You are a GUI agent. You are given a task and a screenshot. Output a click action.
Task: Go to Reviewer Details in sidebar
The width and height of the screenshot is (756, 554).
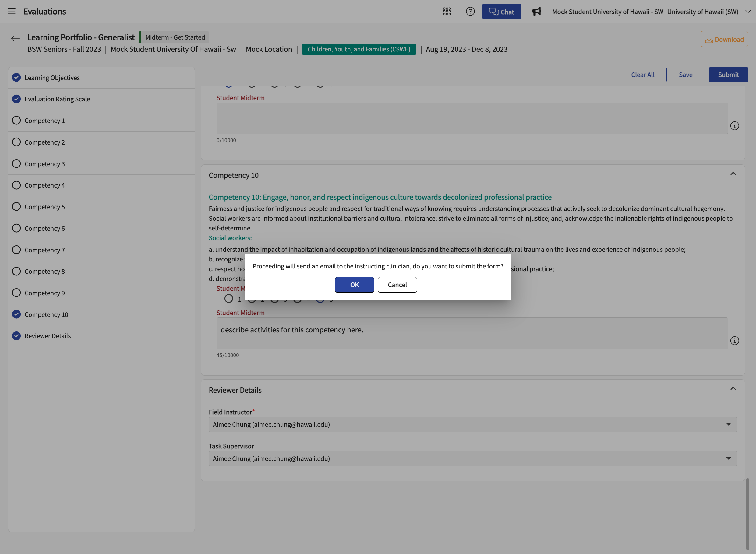(x=101, y=336)
